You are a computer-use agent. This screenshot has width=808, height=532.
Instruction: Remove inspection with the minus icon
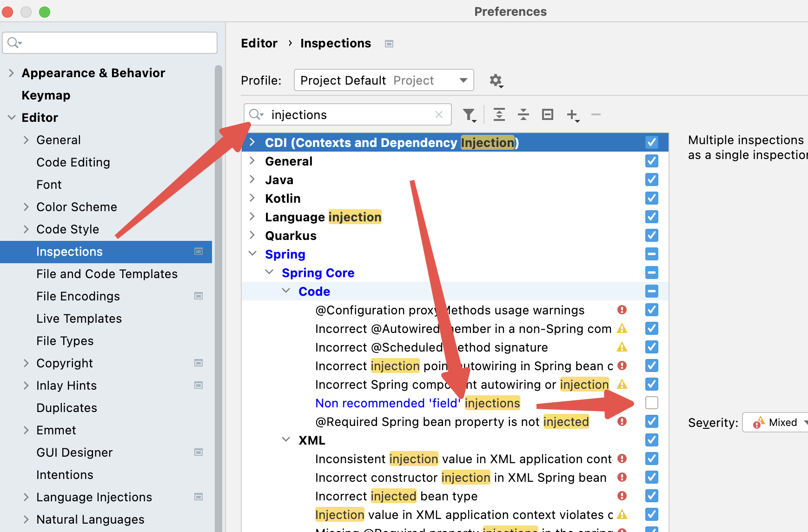(596, 114)
